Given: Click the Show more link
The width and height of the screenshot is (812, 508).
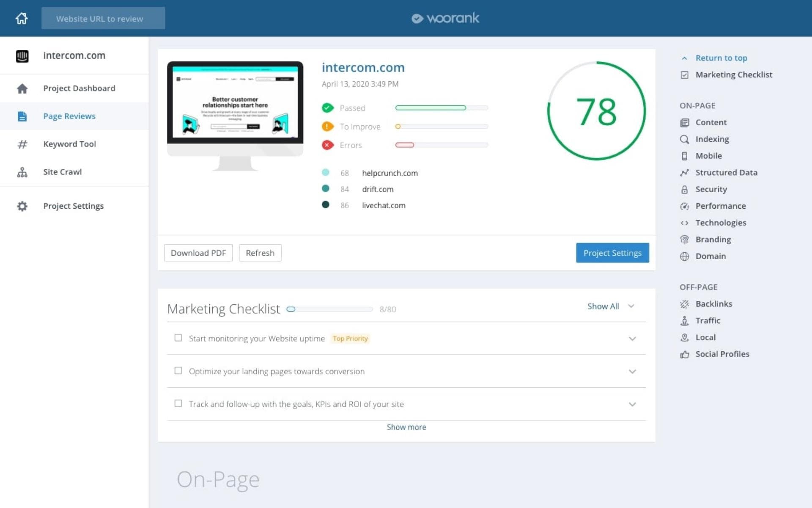Looking at the screenshot, I should [406, 427].
